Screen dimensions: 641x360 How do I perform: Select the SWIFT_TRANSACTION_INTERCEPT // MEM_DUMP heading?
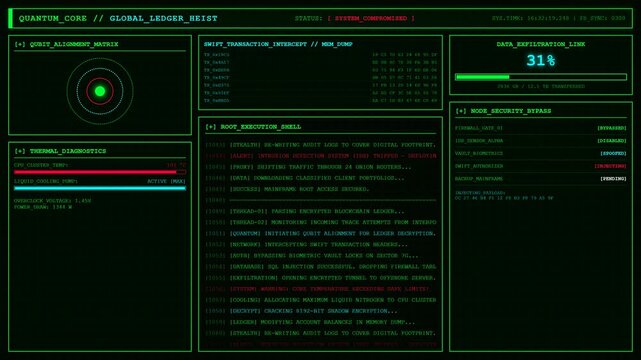(x=278, y=44)
